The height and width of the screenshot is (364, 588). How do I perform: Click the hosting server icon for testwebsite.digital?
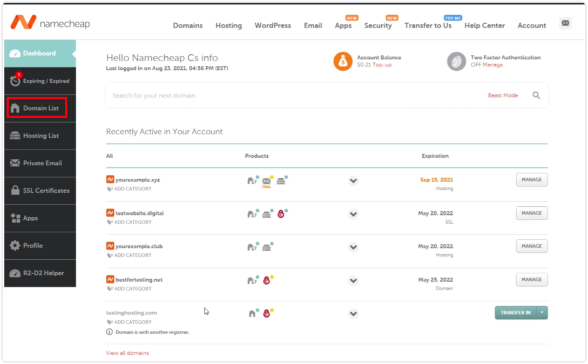tap(267, 214)
